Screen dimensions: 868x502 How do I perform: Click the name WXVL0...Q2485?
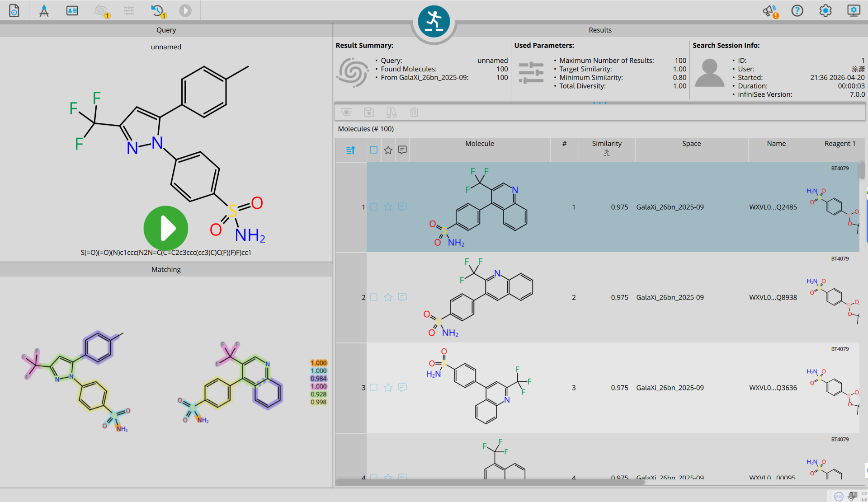[x=773, y=207]
